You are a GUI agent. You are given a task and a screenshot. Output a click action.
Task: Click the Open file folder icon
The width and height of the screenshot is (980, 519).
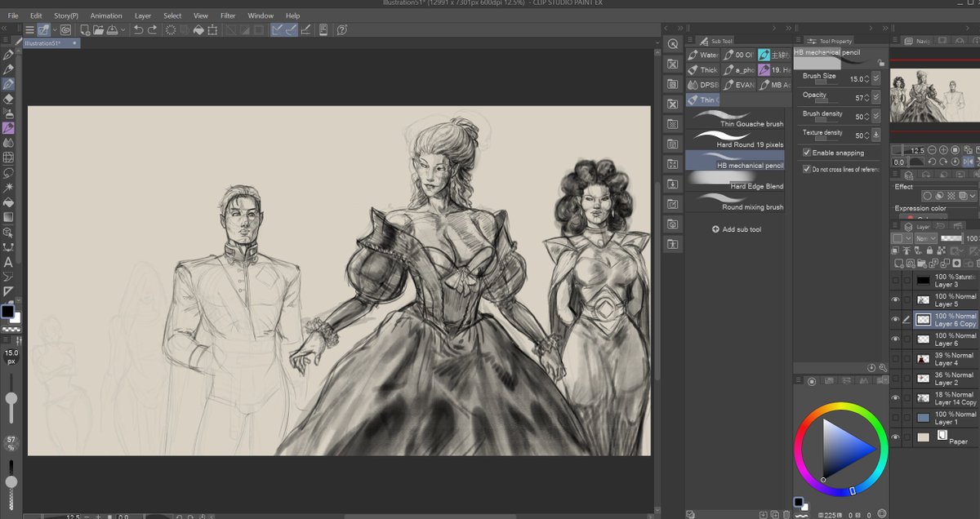click(x=98, y=30)
